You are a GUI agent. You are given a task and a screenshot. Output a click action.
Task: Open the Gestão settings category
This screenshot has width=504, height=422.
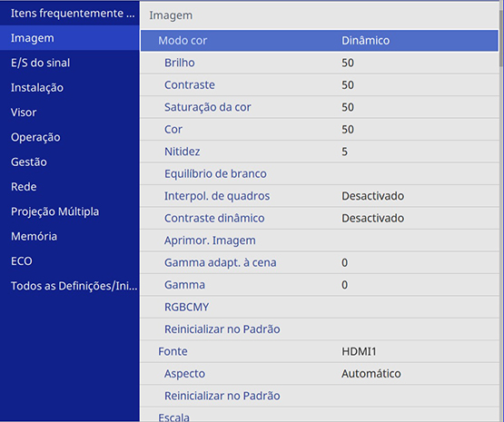pyautogui.click(x=69, y=162)
